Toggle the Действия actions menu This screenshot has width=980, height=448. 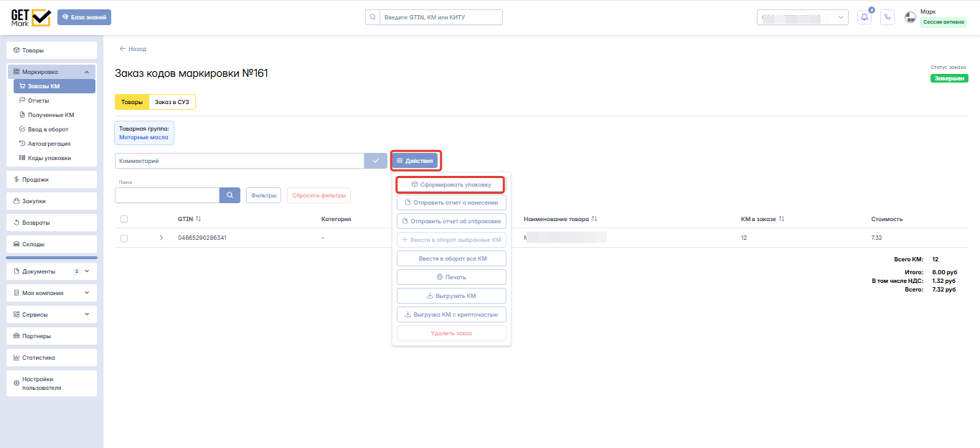[416, 161]
